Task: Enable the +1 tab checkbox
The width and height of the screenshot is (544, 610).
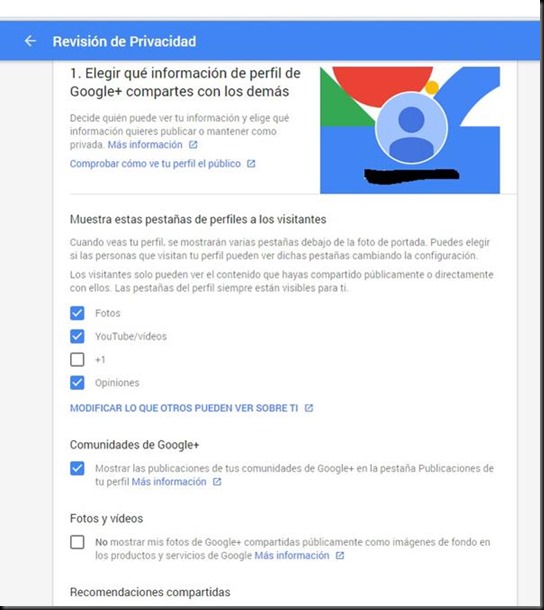Action: pyautogui.click(x=77, y=359)
